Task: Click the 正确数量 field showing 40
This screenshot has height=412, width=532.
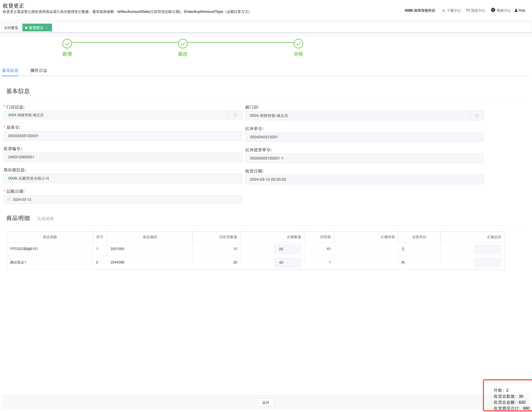Action: [x=287, y=263]
